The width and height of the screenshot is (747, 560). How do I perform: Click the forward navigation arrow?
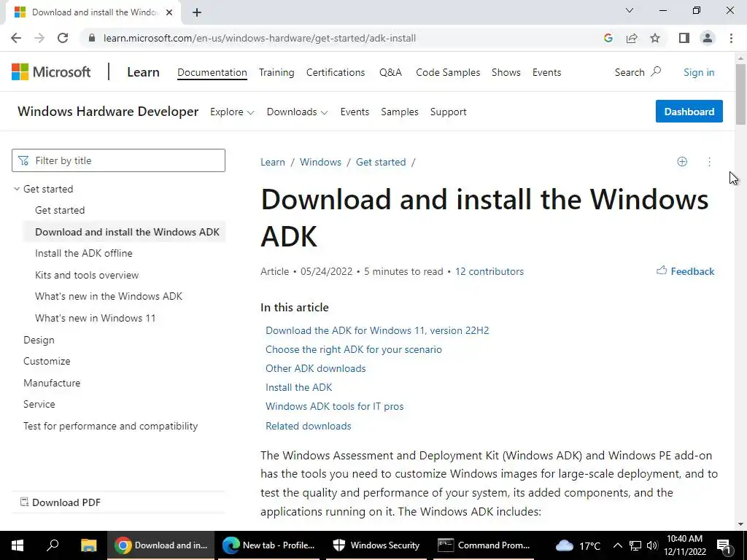[x=39, y=38]
